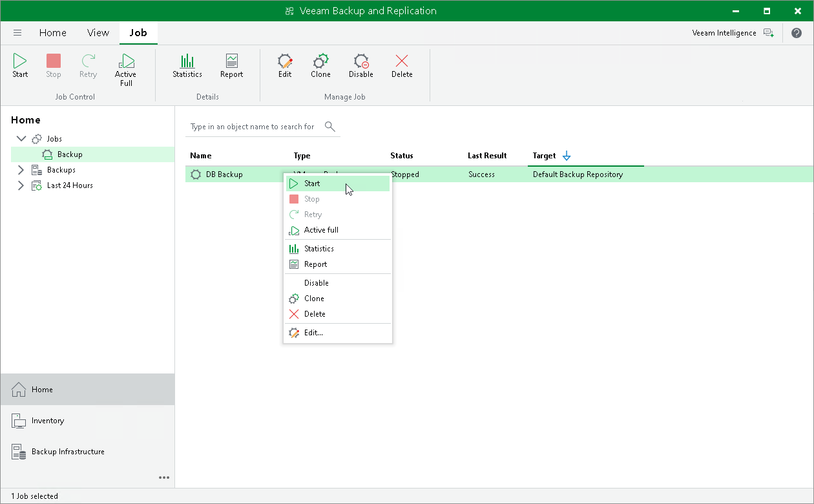Viewport: 814px width, 504px height.
Task: Delete the job using the red Delete icon
Action: tap(401, 65)
